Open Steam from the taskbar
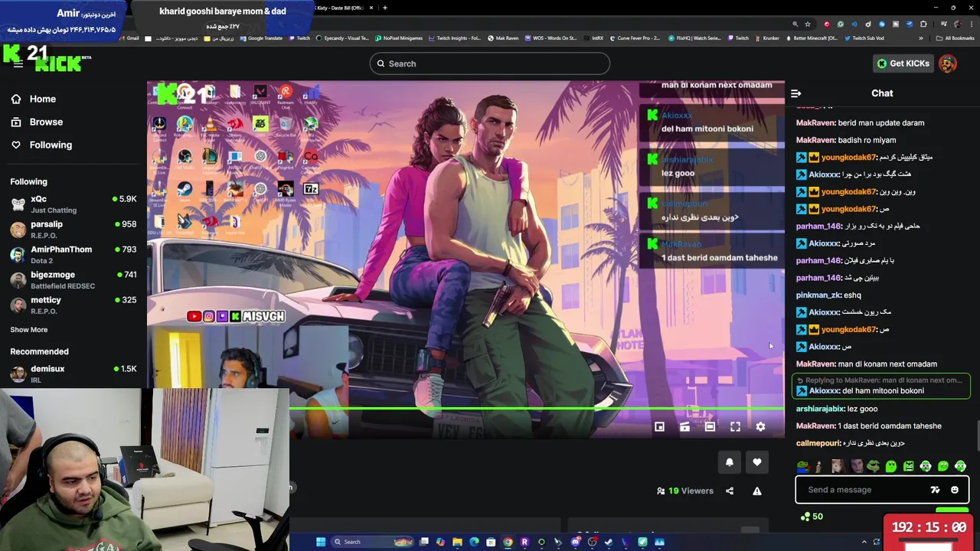 609,542
